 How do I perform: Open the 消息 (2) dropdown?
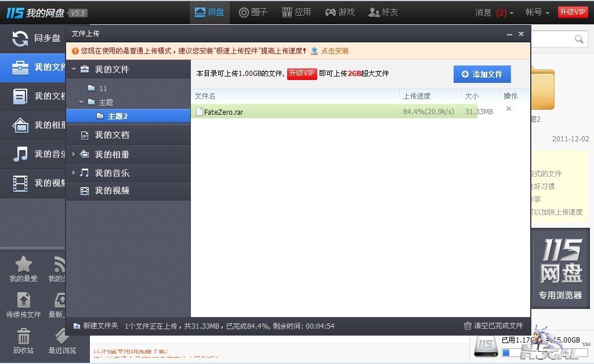[494, 13]
